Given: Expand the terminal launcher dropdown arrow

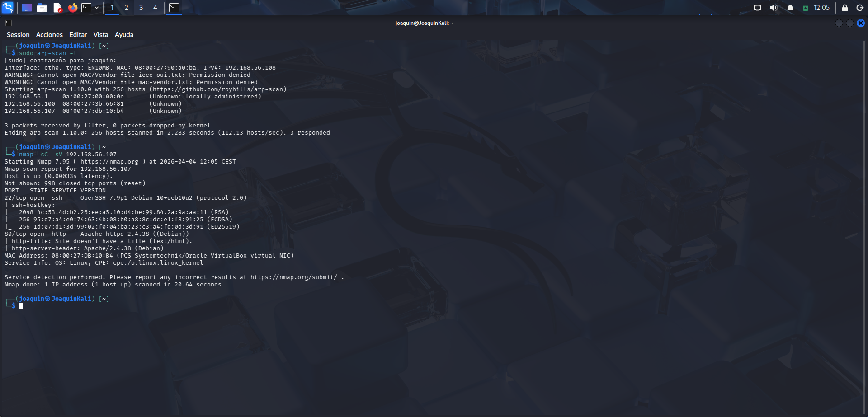Looking at the screenshot, I should [96, 8].
